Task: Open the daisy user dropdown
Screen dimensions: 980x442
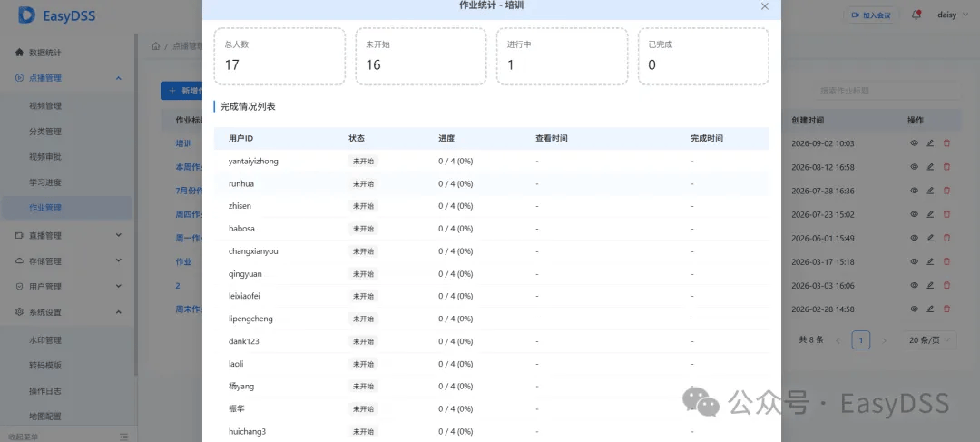Action: (952, 15)
